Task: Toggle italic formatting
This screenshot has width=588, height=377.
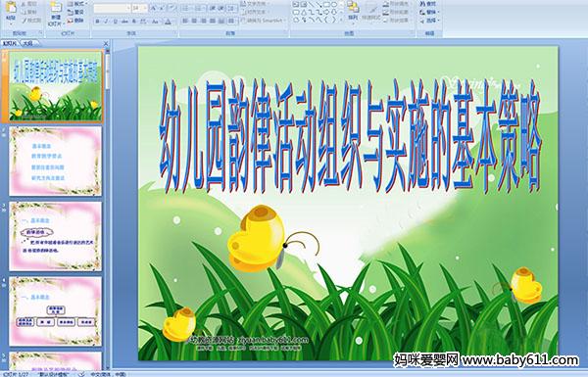Action: 106,22
